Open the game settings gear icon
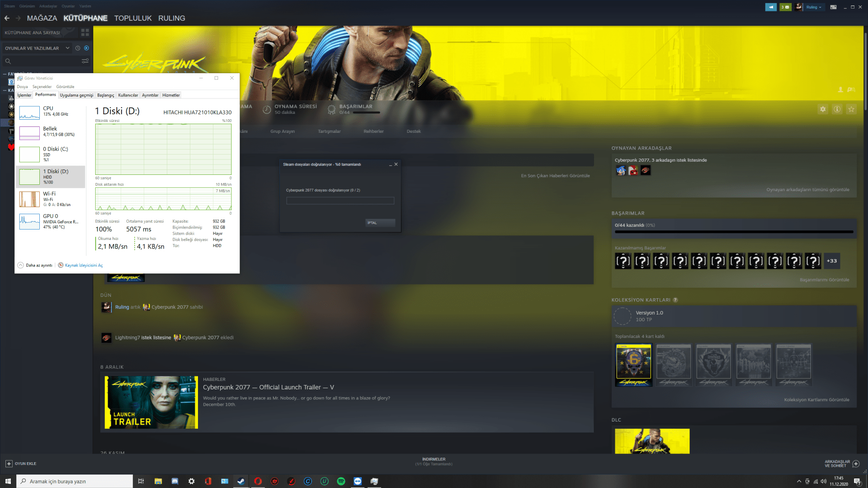This screenshot has width=868, height=488. point(823,109)
